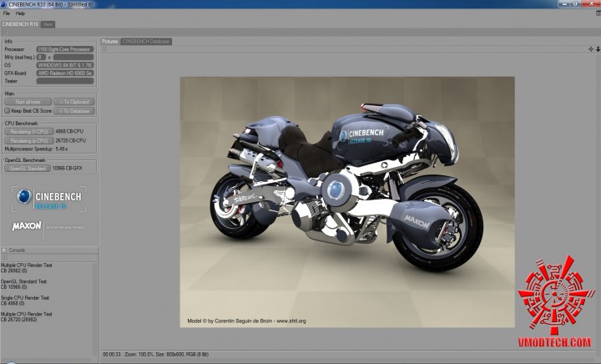Open the Help menu
The image size is (601, 364).
click(20, 13)
